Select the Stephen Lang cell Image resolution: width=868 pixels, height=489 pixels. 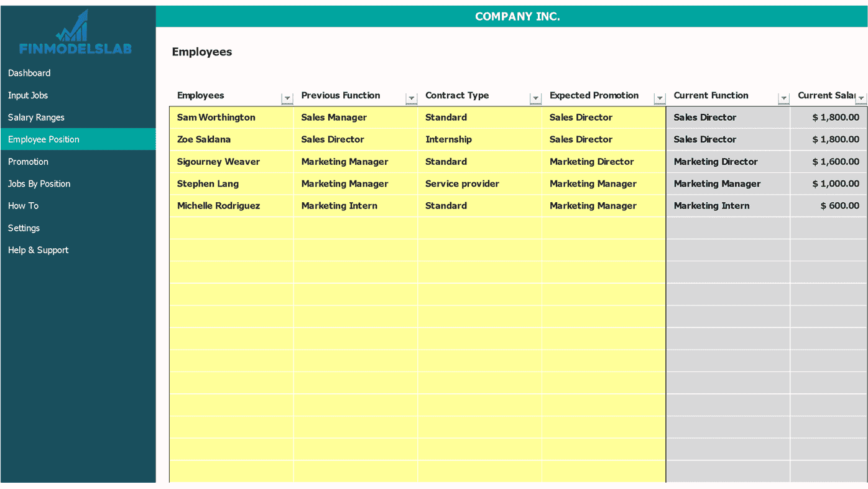coord(231,184)
